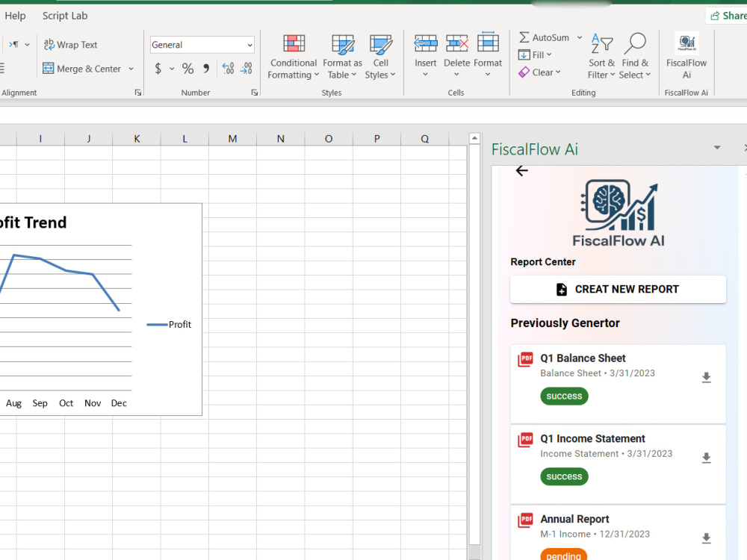747x560 pixels.
Task: Apply percent style
Action: click(187, 69)
